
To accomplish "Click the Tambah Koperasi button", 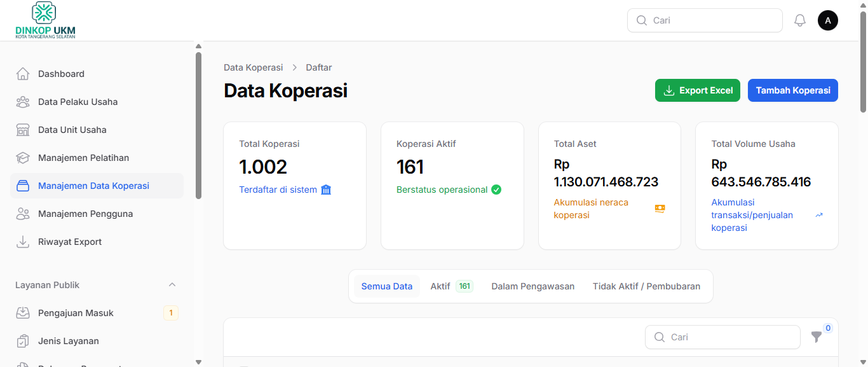I will pyautogui.click(x=793, y=90).
